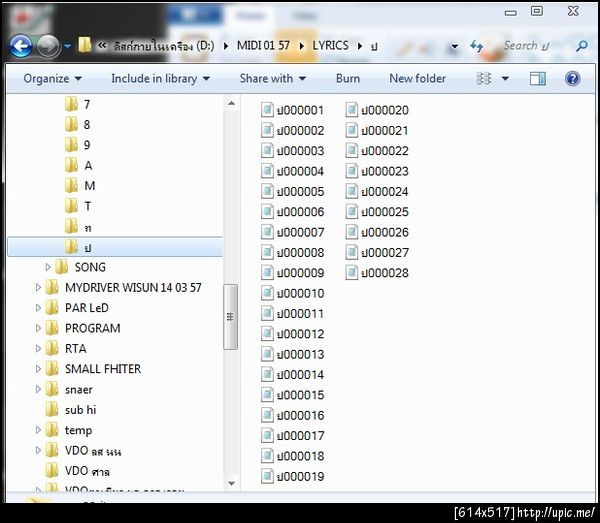Click the file name ป000012
600x523 pixels.
click(x=300, y=334)
